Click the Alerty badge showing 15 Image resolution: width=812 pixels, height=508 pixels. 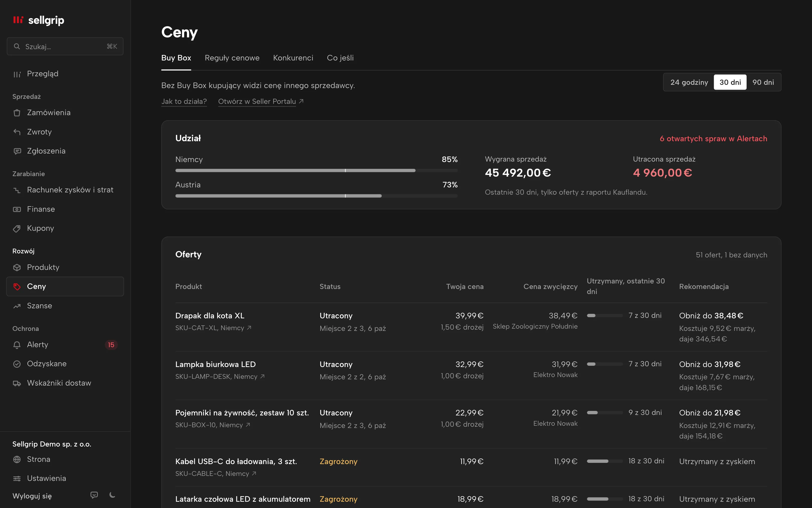(111, 345)
